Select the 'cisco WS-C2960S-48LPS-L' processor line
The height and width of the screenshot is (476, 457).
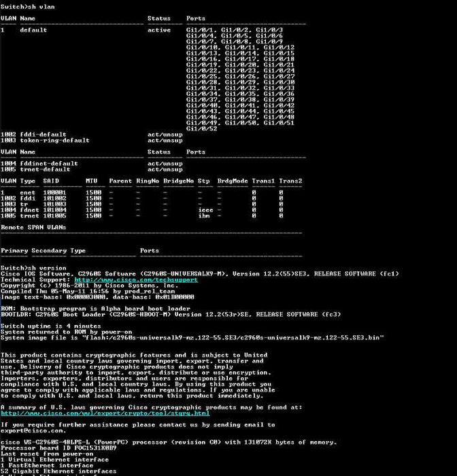point(169,442)
